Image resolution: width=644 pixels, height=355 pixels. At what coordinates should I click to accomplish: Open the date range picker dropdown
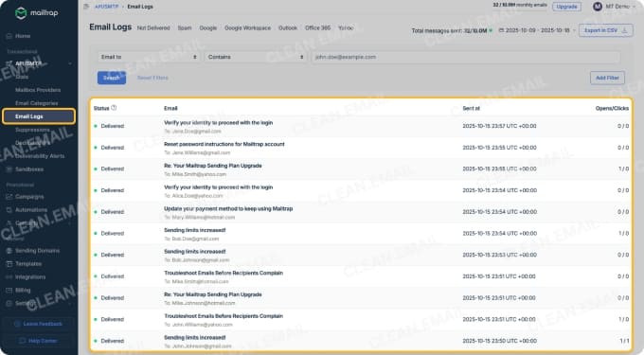[537, 30]
